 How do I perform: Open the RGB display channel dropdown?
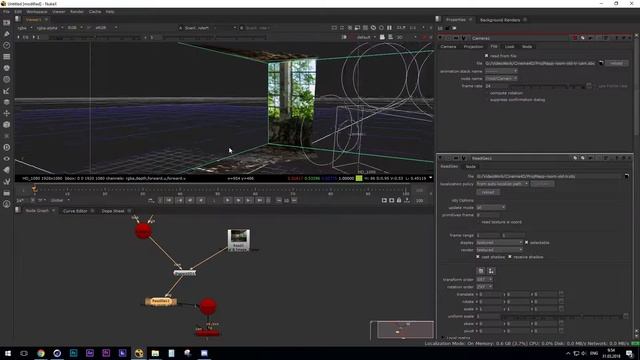(x=75, y=28)
